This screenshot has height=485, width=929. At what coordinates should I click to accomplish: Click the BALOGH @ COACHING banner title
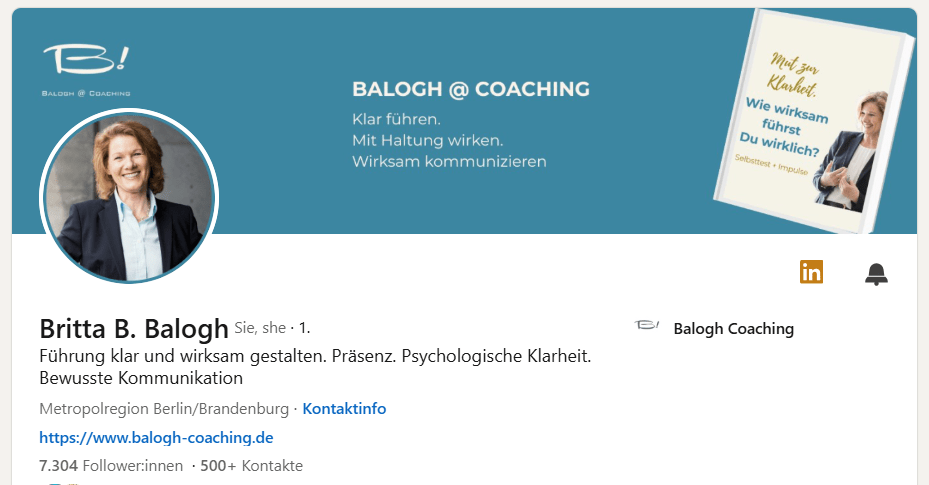coord(470,89)
